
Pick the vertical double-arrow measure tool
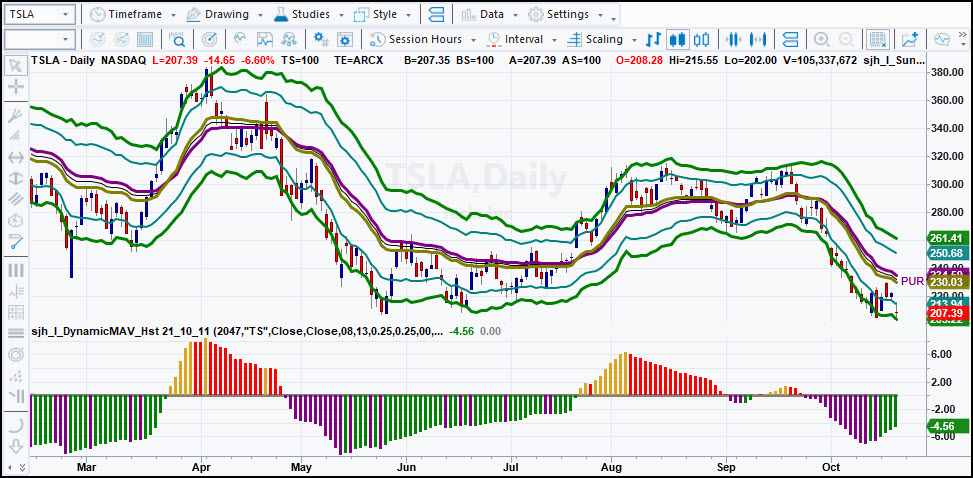[16, 178]
